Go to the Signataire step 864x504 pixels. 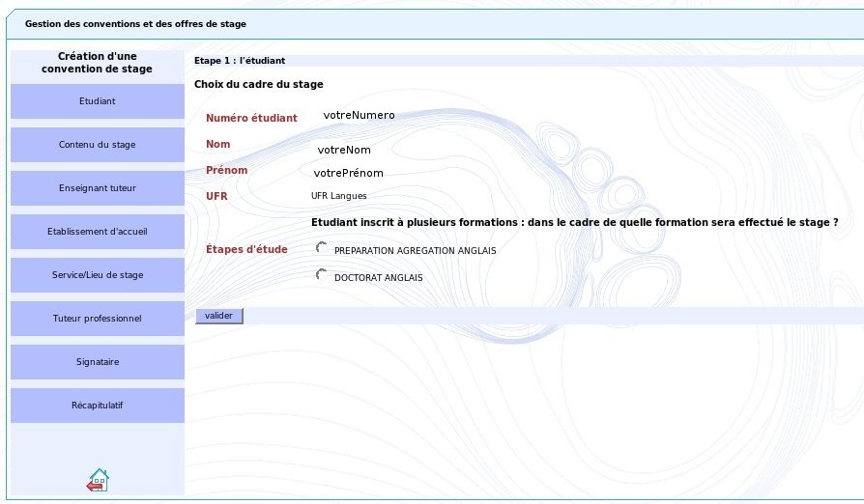click(x=98, y=362)
